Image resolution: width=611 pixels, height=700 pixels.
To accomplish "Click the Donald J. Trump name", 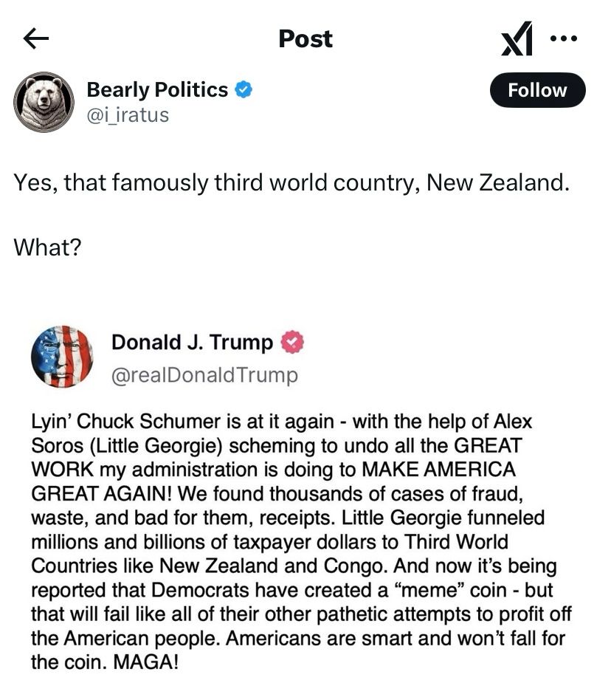I will 192,343.
